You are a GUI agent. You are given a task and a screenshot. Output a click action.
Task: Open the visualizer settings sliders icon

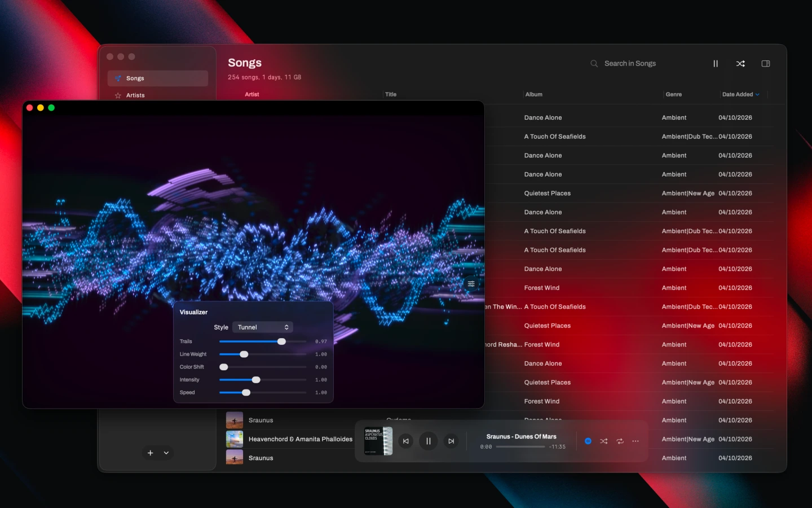tap(471, 284)
